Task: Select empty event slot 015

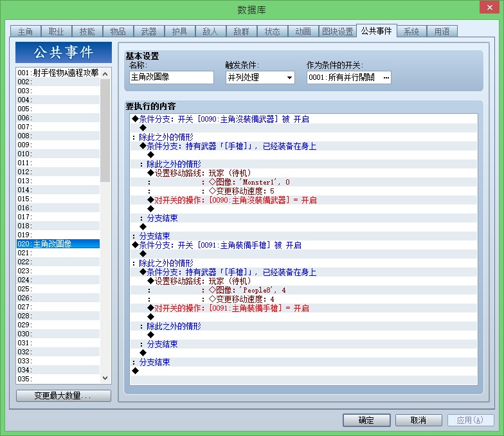Action: click(x=58, y=199)
